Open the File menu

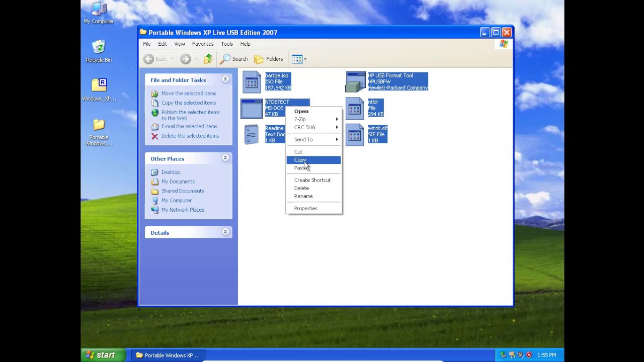[147, 44]
